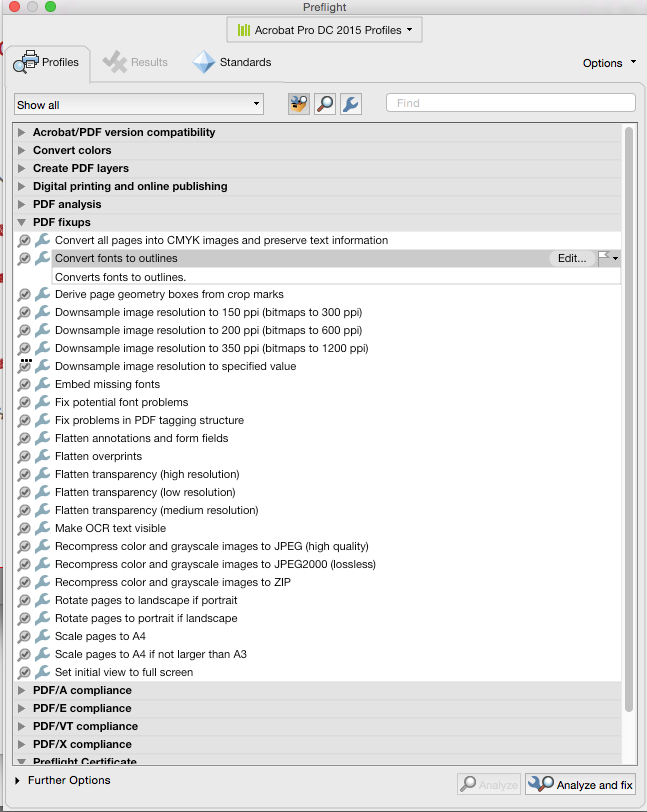Screen dimensions: 647x812
Task: Select the profiles filter icon in toolbar
Action: click(x=299, y=104)
